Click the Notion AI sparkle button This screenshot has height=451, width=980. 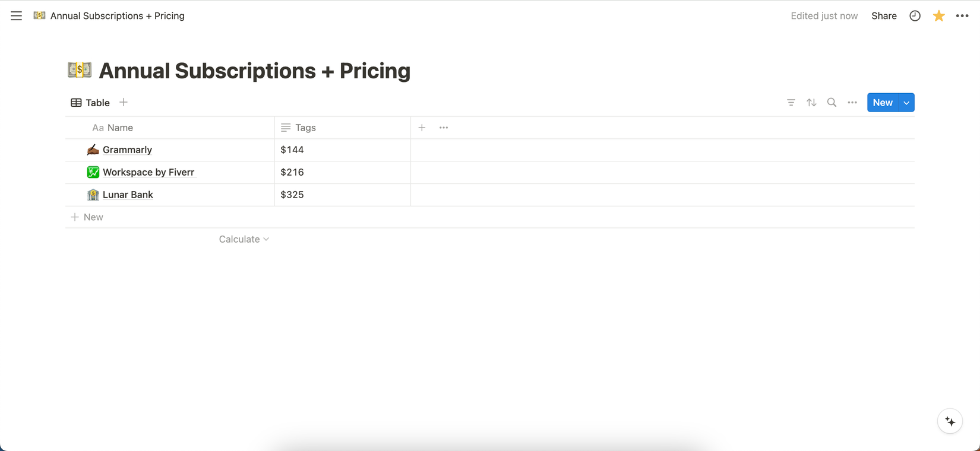(x=950, y=421)
